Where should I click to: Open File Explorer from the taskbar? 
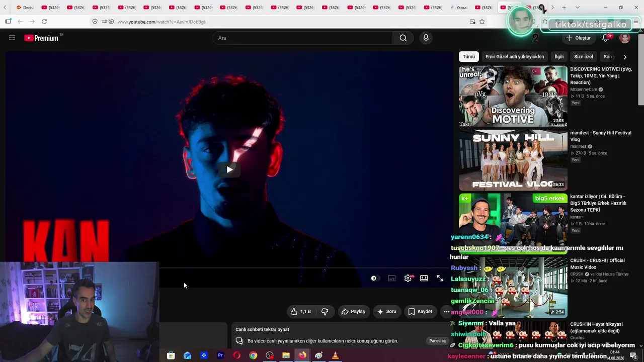click(286, 355)
